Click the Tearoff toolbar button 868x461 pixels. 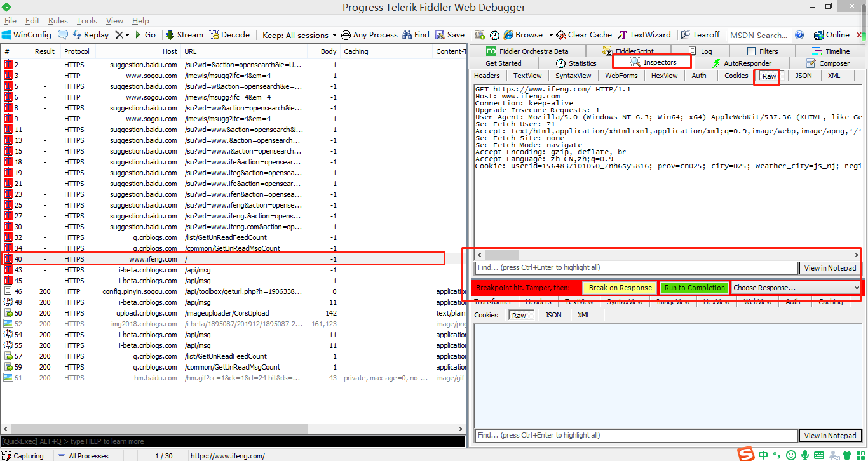[x=700, y=35]
